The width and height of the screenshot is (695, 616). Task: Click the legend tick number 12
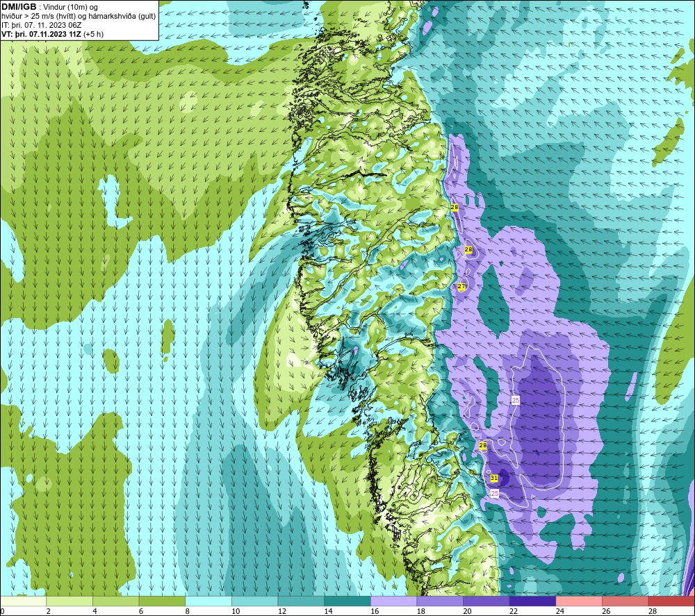click(282, 611)
